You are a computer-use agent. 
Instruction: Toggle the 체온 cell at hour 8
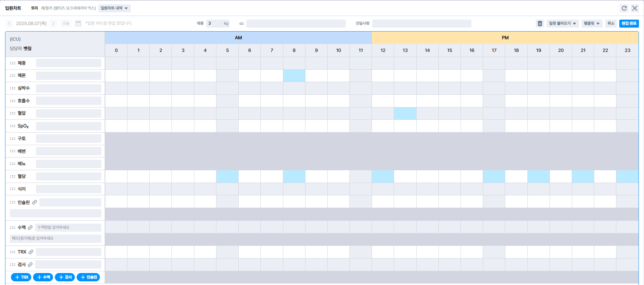(x=294, y=76)
